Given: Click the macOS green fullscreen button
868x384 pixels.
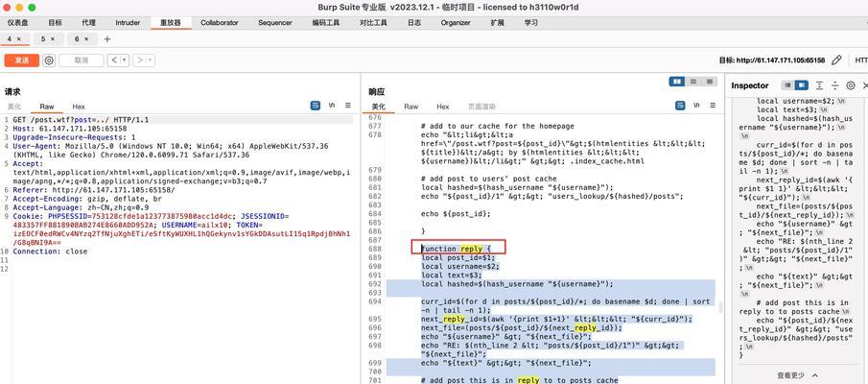Looking at the screenshot, I should point(32,8).
